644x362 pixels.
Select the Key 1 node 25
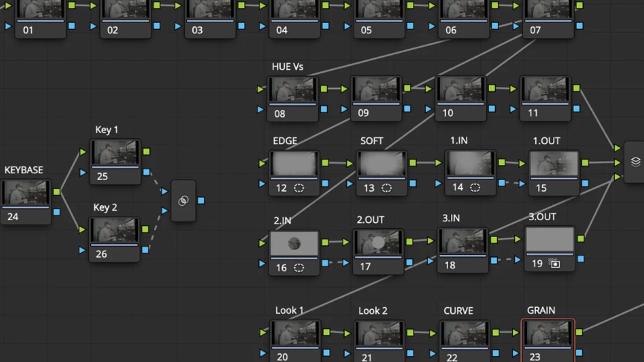pos(115,161)
